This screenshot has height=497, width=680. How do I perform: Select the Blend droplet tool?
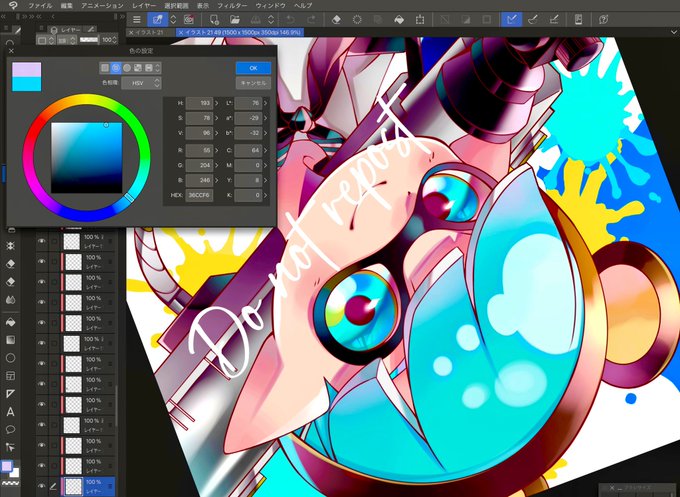pyautogui.click(x=10, y=300)
